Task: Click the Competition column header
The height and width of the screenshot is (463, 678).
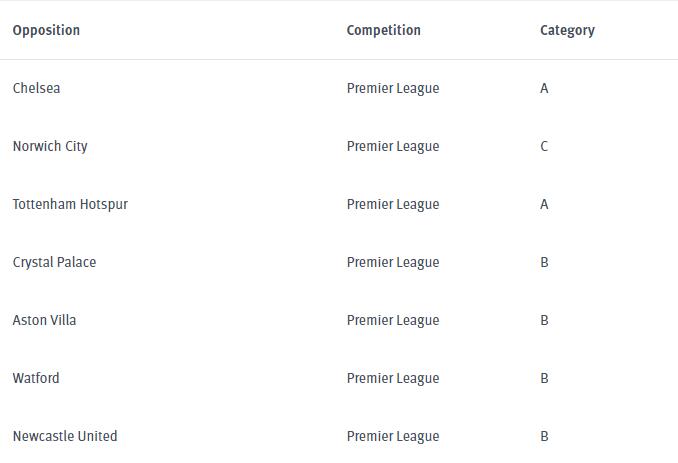Action: coord(383,30)
